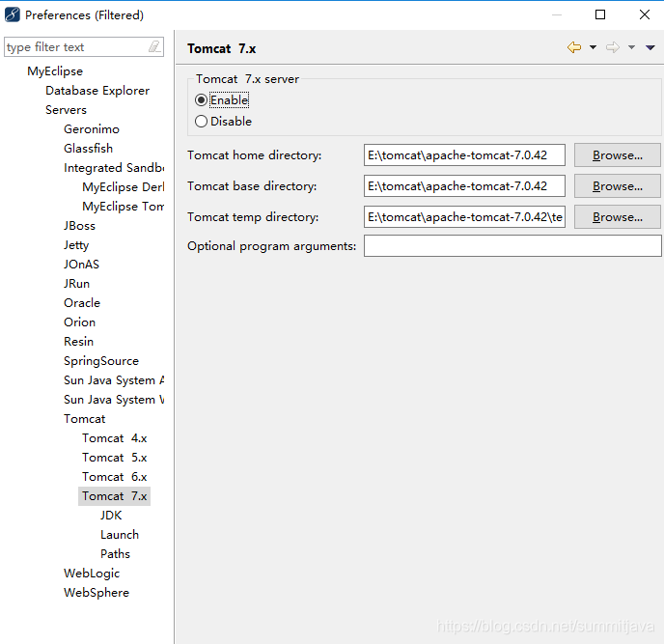664x644 pixels.
Task: Click the MyEclipse app icon in title bar
Action: click(x=13, y=14)
